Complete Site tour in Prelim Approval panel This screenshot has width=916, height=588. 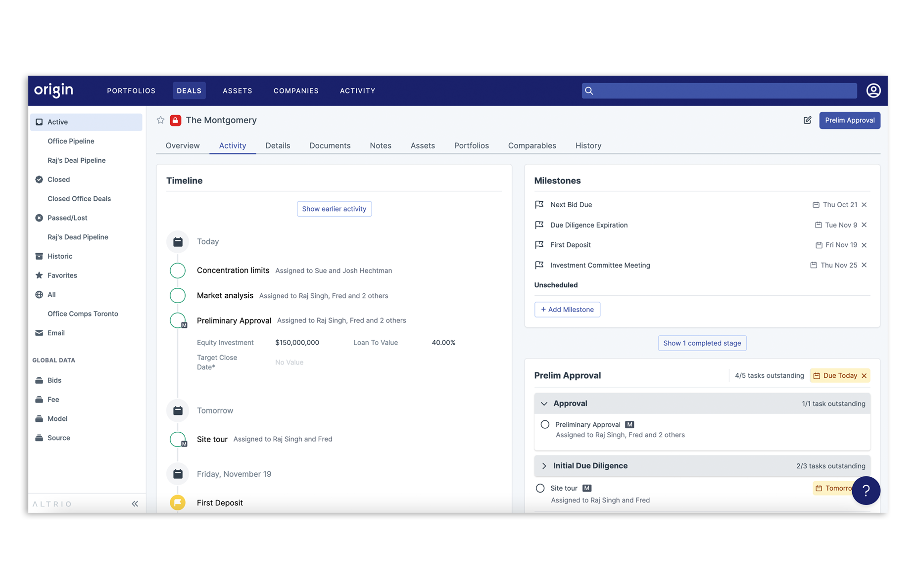click(540, 488)
